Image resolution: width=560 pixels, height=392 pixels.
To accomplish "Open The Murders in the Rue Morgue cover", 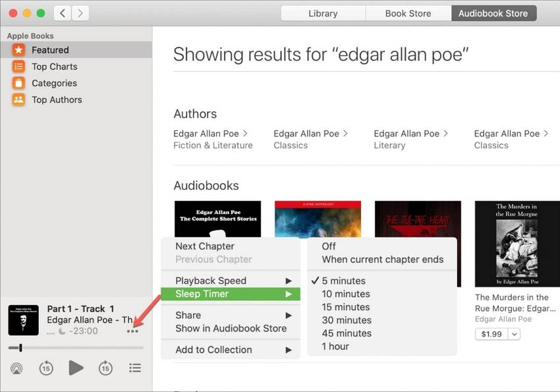I will point(517,244).
